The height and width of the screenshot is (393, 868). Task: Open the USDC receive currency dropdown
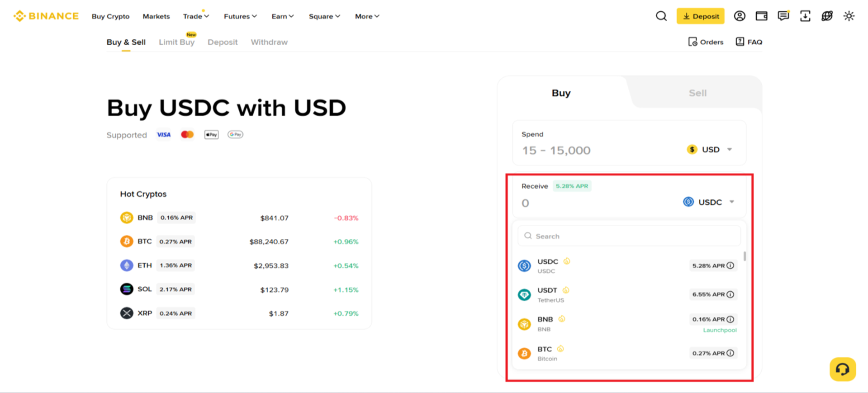click(x=708, y=202)
